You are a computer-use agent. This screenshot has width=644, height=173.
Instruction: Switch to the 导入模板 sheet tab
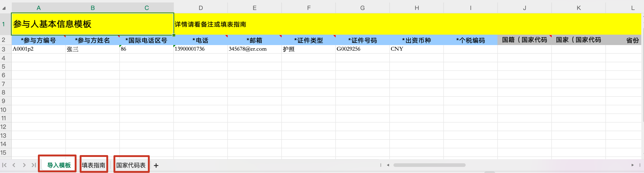59,165
